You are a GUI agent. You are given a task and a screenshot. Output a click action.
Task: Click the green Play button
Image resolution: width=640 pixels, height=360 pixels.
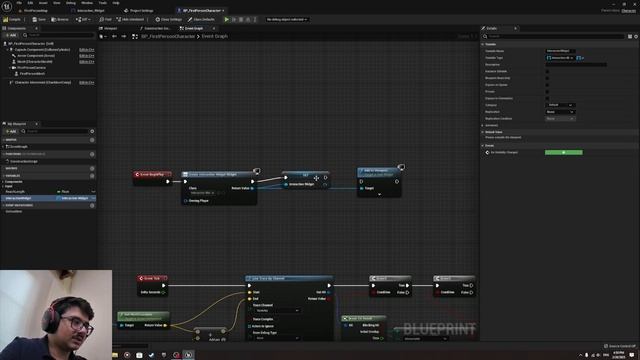[227, 19]
